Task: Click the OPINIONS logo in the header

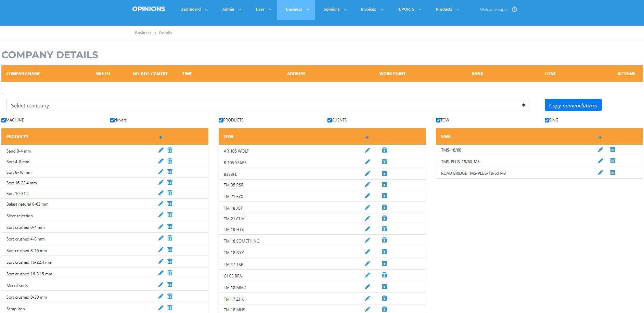Action: point(149,9)
